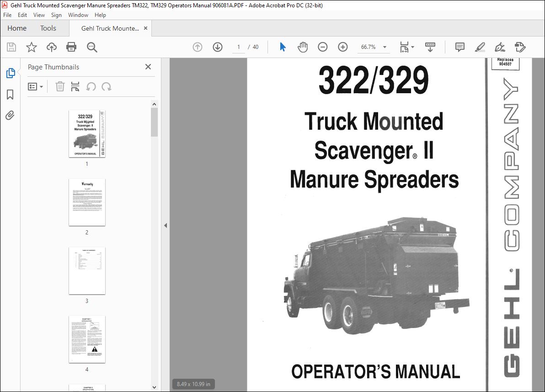Open the sign document pen tool
The width and height of the screenshot is (545, 392).
tap(500, 47)
